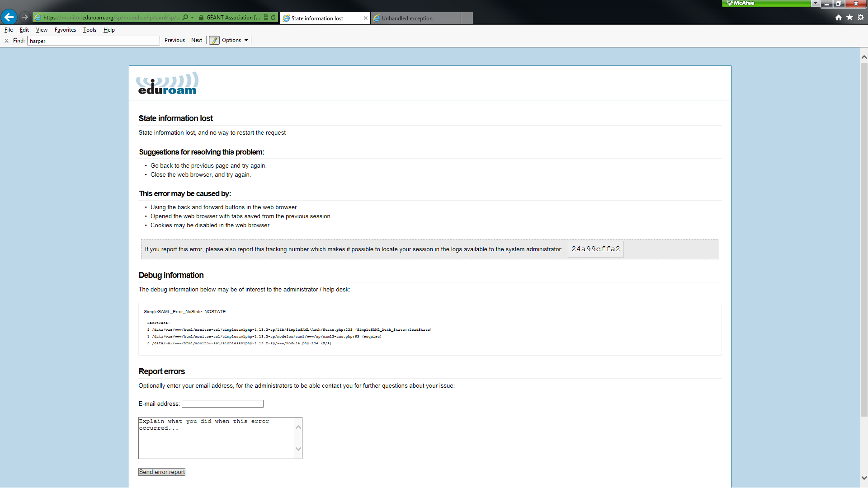868x488 pixels.
Task: Expand the Find bar Options dropdown
Action: (x=235, y=40)
